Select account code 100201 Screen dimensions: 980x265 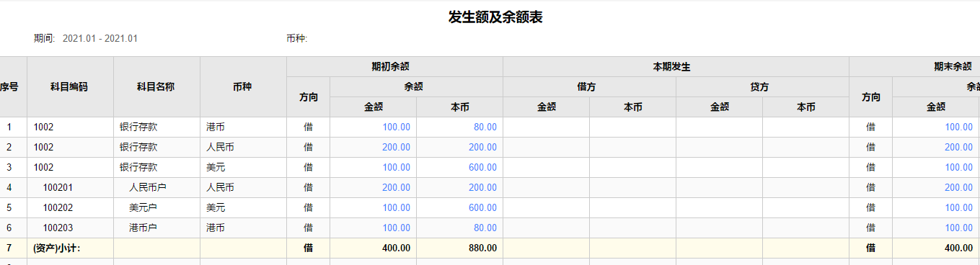tap(58, 187)
